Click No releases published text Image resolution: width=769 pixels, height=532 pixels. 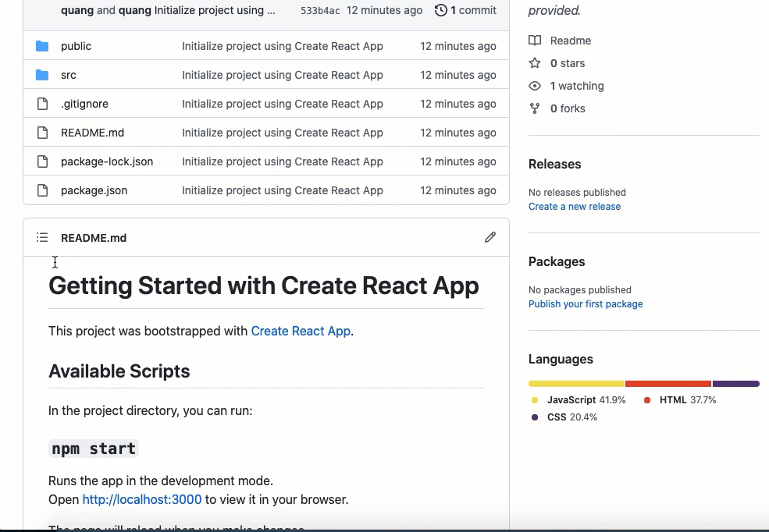point(577,193)
